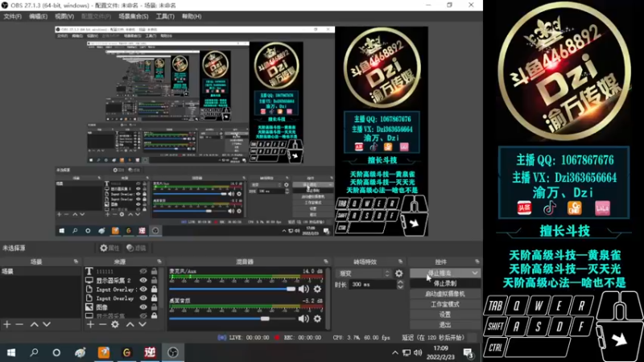Open the 工具(T) menu

coord(165,16)
